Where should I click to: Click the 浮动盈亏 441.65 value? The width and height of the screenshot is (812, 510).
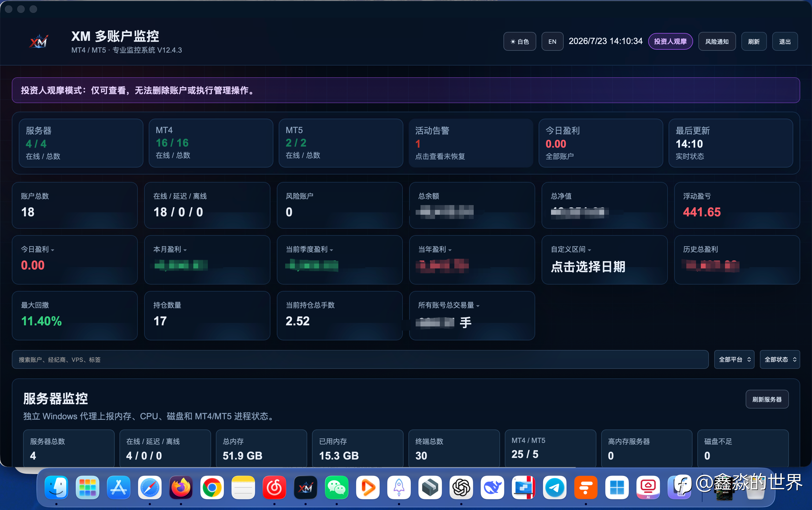[702, 212]
